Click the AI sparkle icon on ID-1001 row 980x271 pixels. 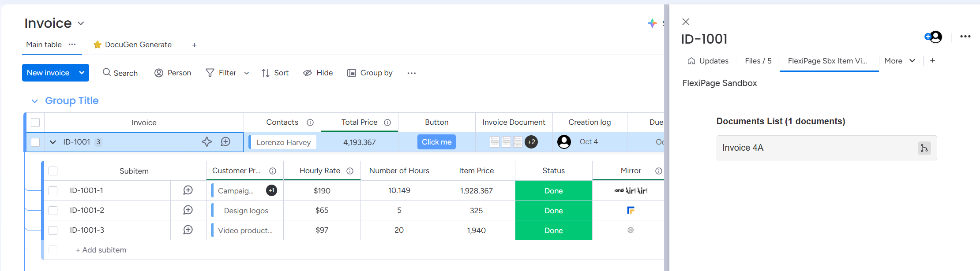pyautogui.click(x=207, y=142)
